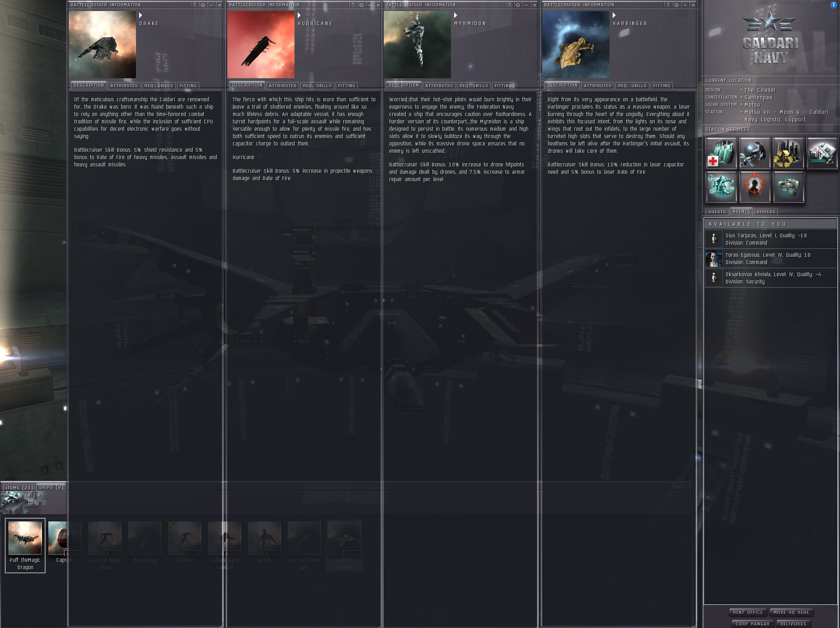Screen dimensions: 840x628
Task: Click the Move HQ Here button
Action: point(791,612)
